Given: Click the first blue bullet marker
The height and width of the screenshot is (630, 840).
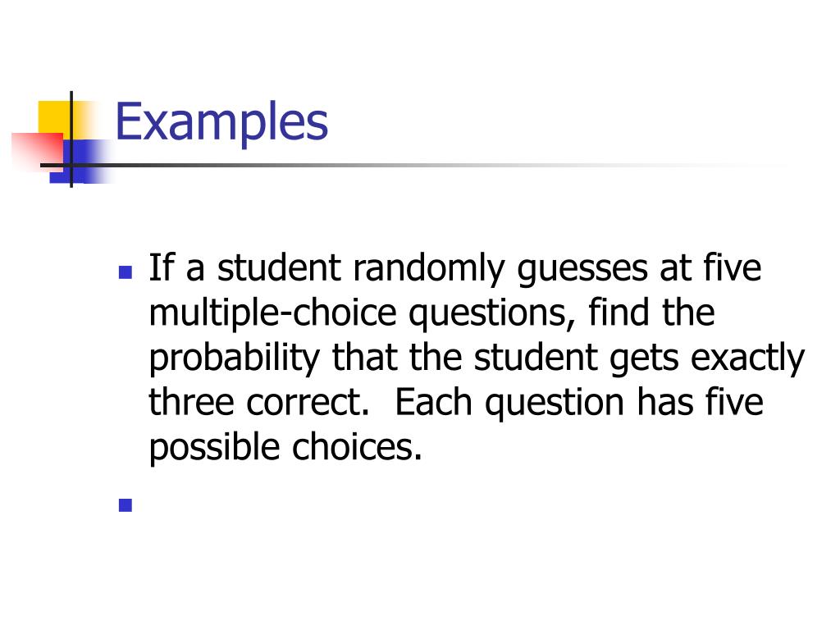Looking at the screenshot, I should (x=126, y=272).
